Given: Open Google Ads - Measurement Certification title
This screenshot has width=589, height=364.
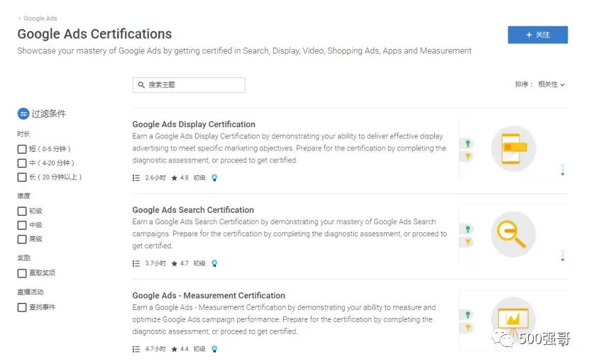Looking at the screenshot, I should (x=209, y=296).
